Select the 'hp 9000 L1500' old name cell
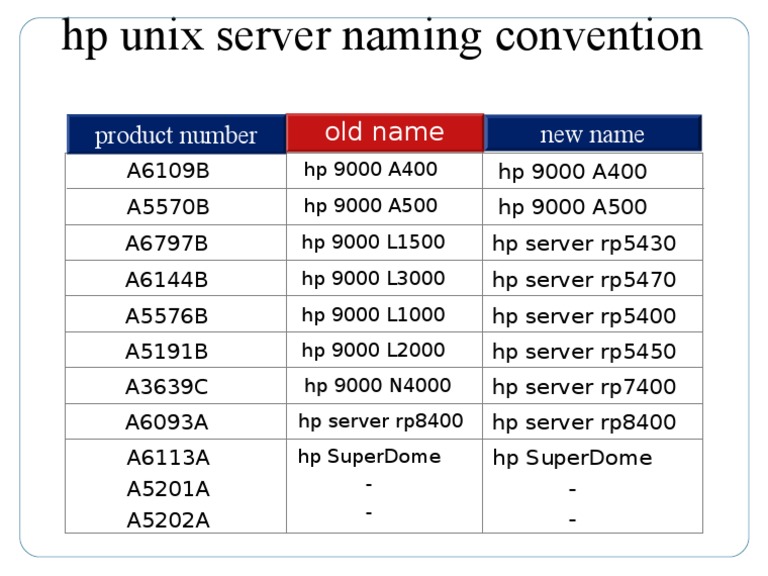The image size is (768, 576). click(x=373, y=242)
